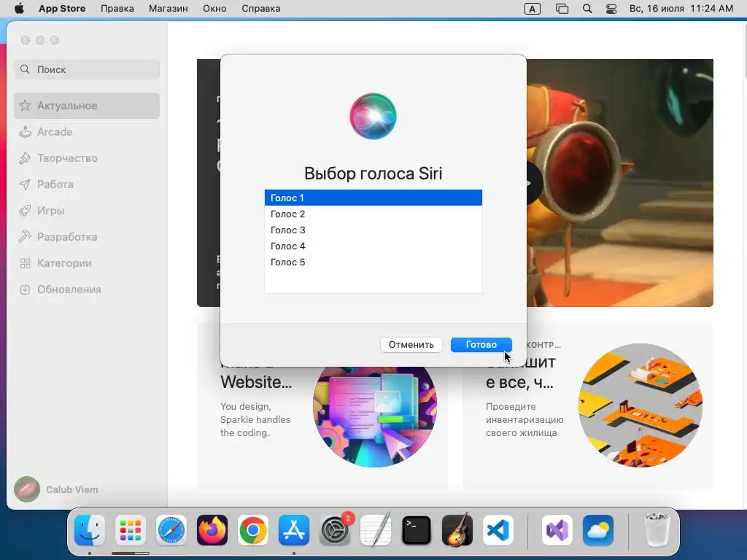Open Категории section in sidebar
The height and width of the screenshot is (560, 747).
87,262
